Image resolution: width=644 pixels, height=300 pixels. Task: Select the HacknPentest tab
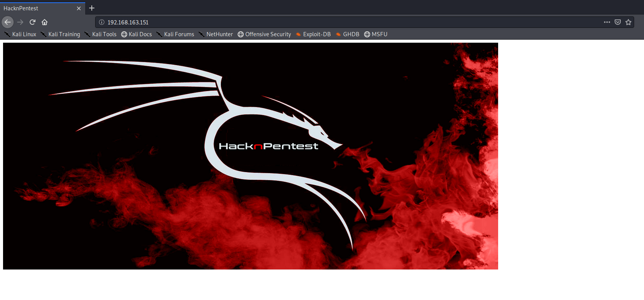[43, 8]
